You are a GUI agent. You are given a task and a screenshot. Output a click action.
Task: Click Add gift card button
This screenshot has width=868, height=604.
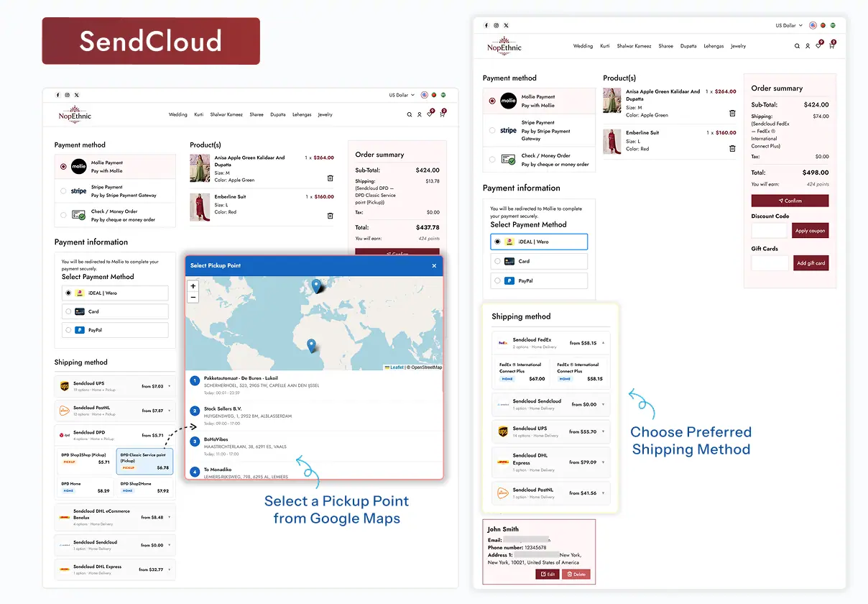(811, 263)
